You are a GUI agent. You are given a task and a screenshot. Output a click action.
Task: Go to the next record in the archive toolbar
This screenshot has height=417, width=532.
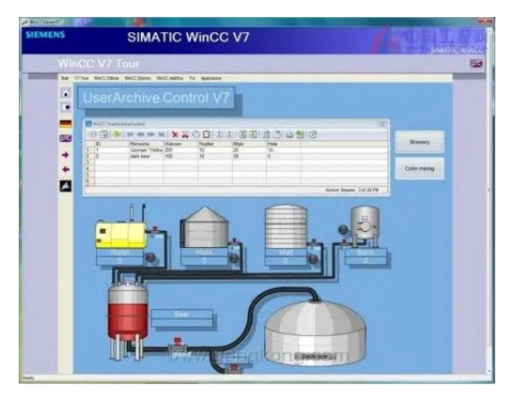pyautogui.click(x=151, y=135)
